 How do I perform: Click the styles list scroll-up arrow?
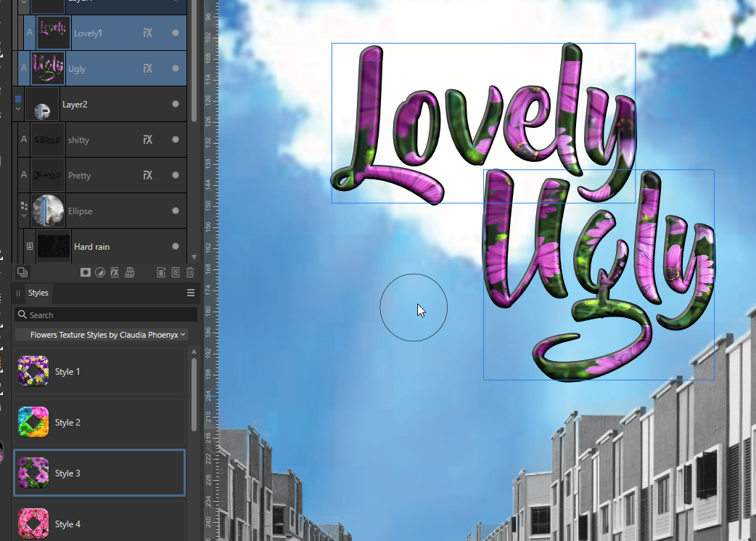194,351
